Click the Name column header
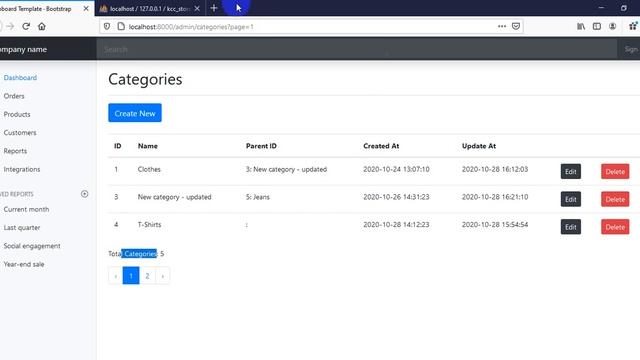The height and width of the screenshot is (360, 640). 148,146
